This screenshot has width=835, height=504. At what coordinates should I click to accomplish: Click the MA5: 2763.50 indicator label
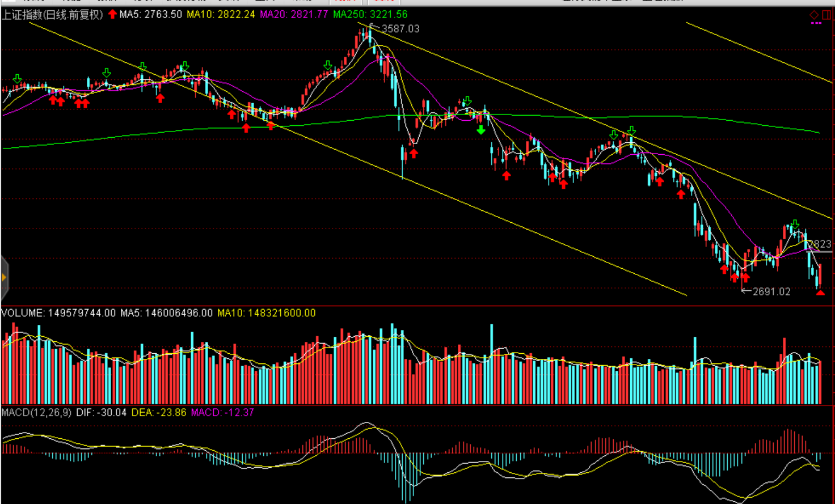pyautogui.click(x=150, y=14)
